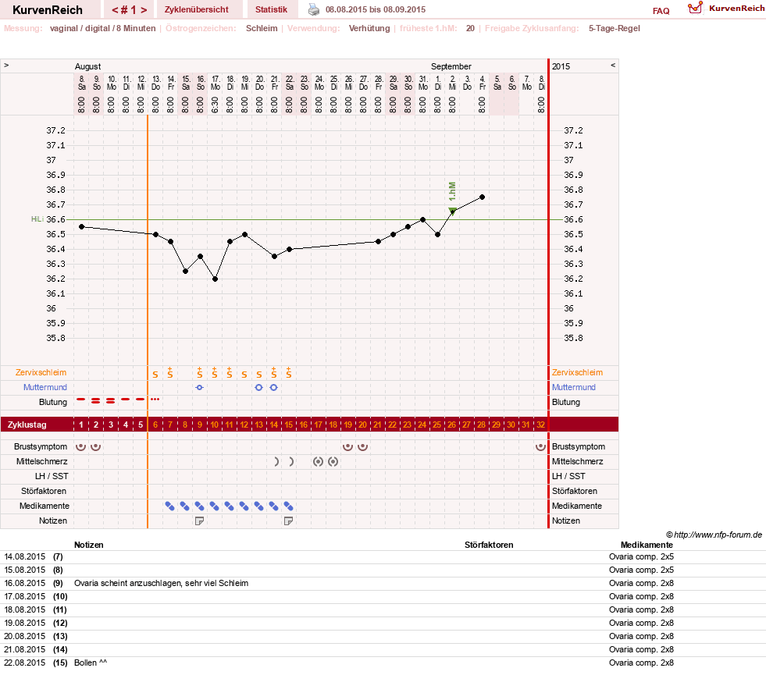Go to next cycle with the > arrow
This screenshot has width=766, height=700.
point(144,10)
